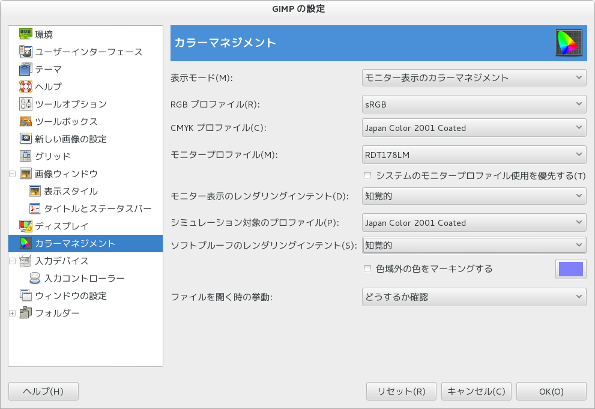This screenshot has width=595, height=409.
Task: Click the ヘルプ(H) button
Action: click(43, 391)
